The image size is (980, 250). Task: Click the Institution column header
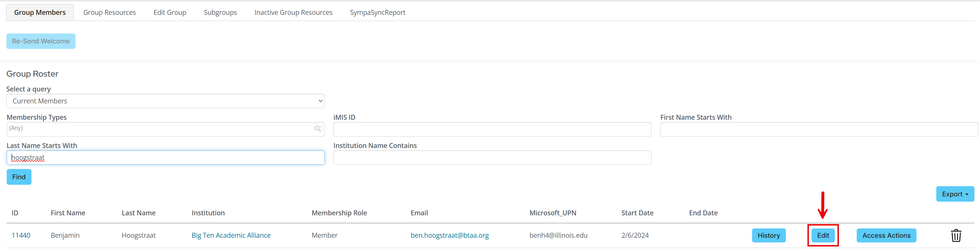coord(208,213)
